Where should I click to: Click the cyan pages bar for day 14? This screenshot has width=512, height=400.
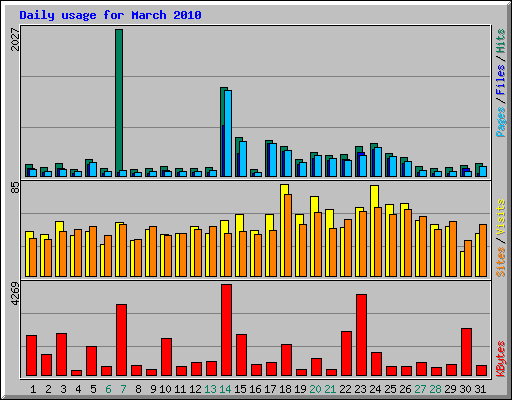[x=228, y=133]
